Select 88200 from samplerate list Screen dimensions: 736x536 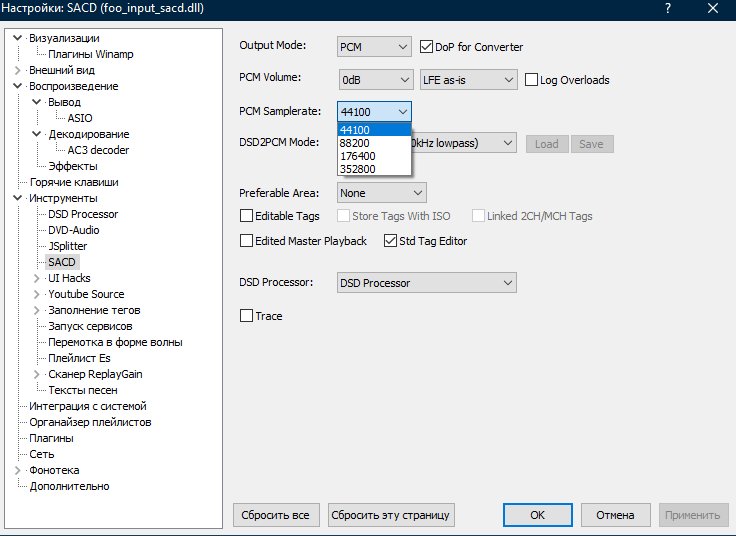[x=356, y=143]
